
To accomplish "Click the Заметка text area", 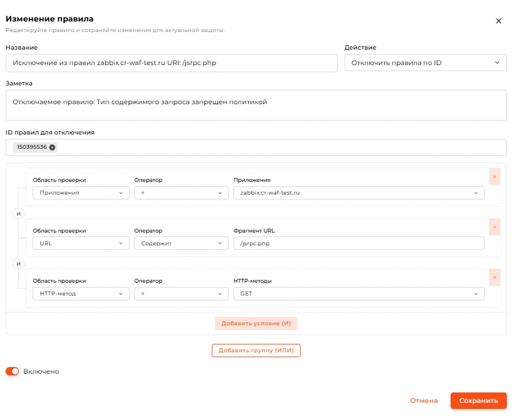I will coord(256,105).
